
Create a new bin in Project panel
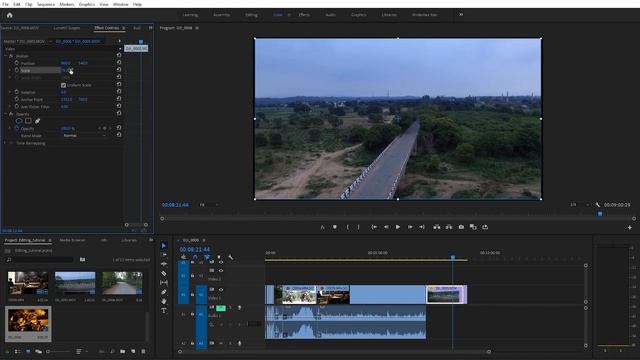122,351
